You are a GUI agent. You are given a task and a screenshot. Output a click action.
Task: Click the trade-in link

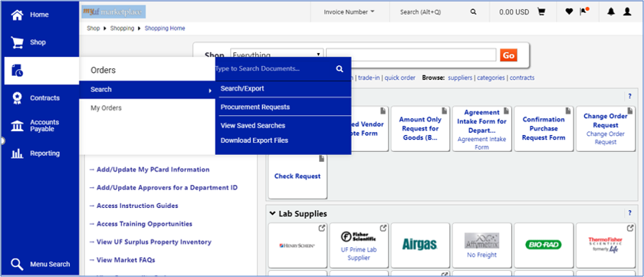(369, 77)
